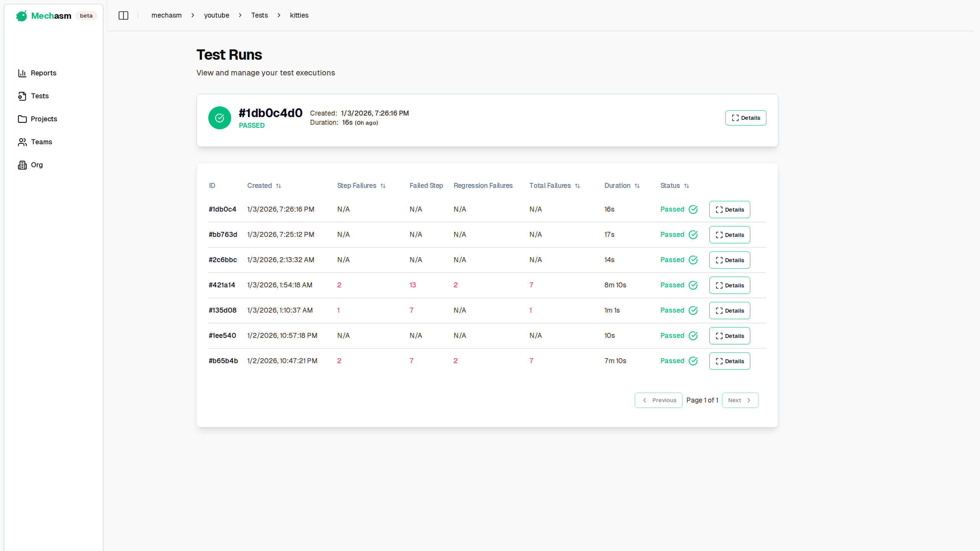980x551 pixels.
Task: Click the large green passed checkmark circle
Action: [219, 118]
